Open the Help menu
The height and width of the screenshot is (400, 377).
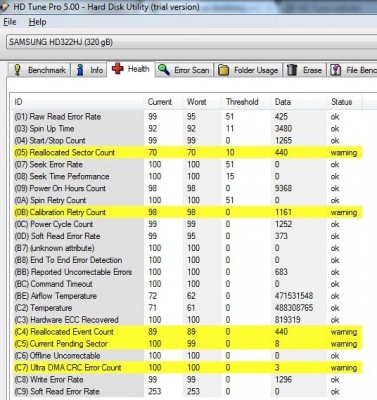(x=37, y=22)
